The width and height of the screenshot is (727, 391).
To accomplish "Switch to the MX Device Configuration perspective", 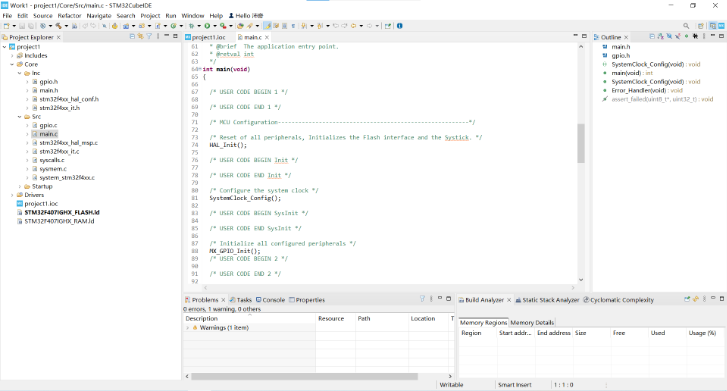I will pyautogui.click(x=721, y=26).
